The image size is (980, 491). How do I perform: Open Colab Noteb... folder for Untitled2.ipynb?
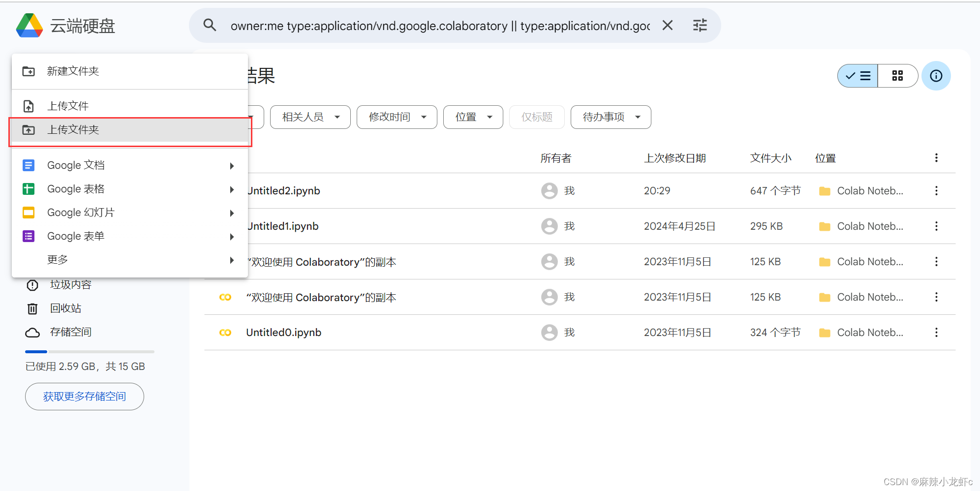[x=861, y=191]
